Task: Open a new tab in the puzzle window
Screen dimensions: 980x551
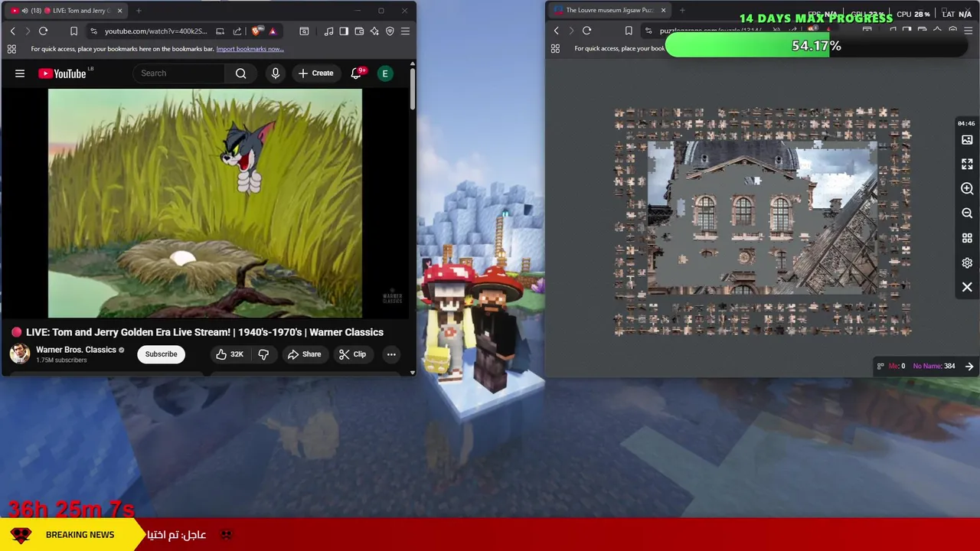Action: pyautogui.click(x=682, y=11)
